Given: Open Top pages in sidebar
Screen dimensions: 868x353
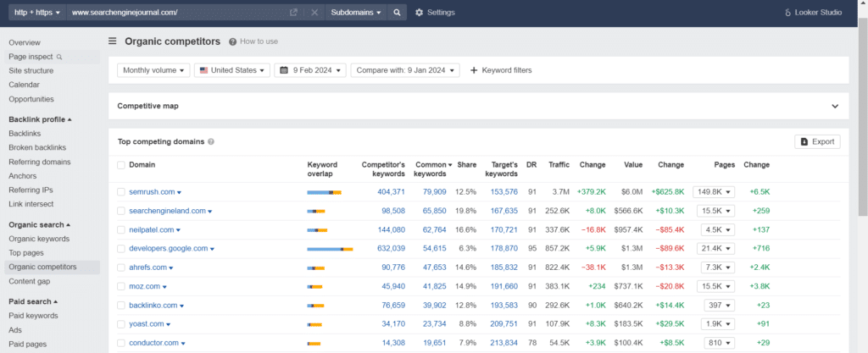Looking at the screenshot, I should [25, 253].
